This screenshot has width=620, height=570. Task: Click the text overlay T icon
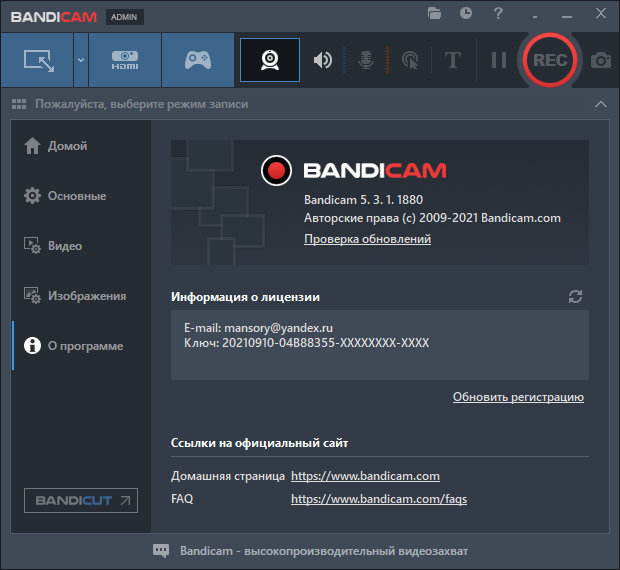(x=452, y=60)
